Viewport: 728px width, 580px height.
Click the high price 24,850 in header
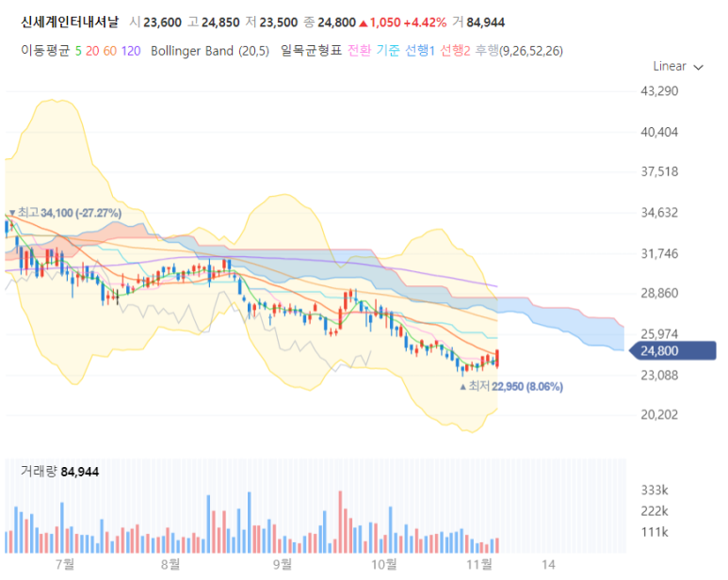(220, 23)
